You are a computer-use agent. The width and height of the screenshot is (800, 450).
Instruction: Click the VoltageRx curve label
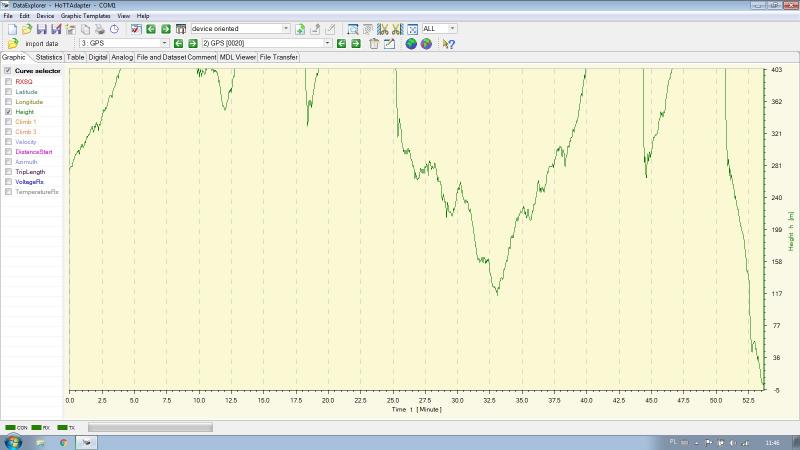[30, 182]
